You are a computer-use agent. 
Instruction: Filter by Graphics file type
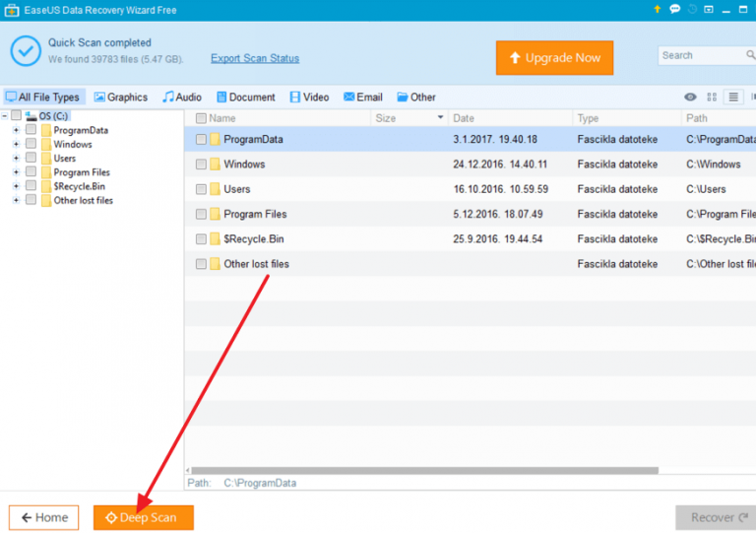click(x=121, y=97)
